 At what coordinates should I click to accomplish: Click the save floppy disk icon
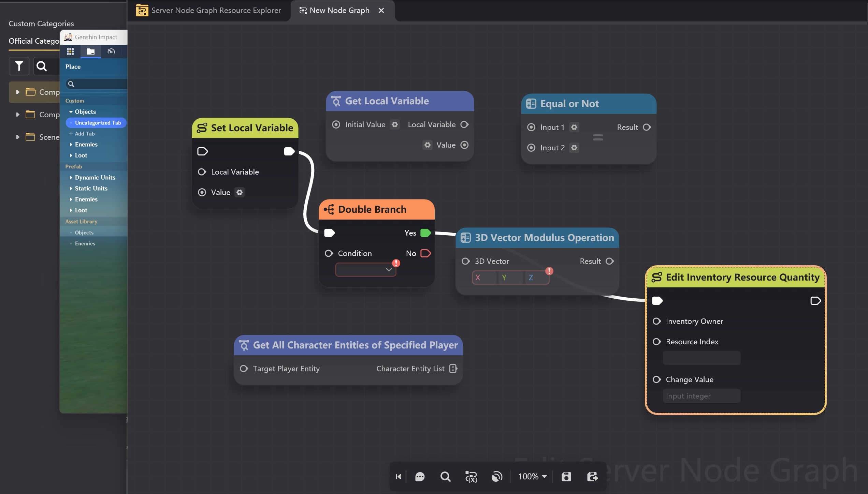(x=566, y=476)
